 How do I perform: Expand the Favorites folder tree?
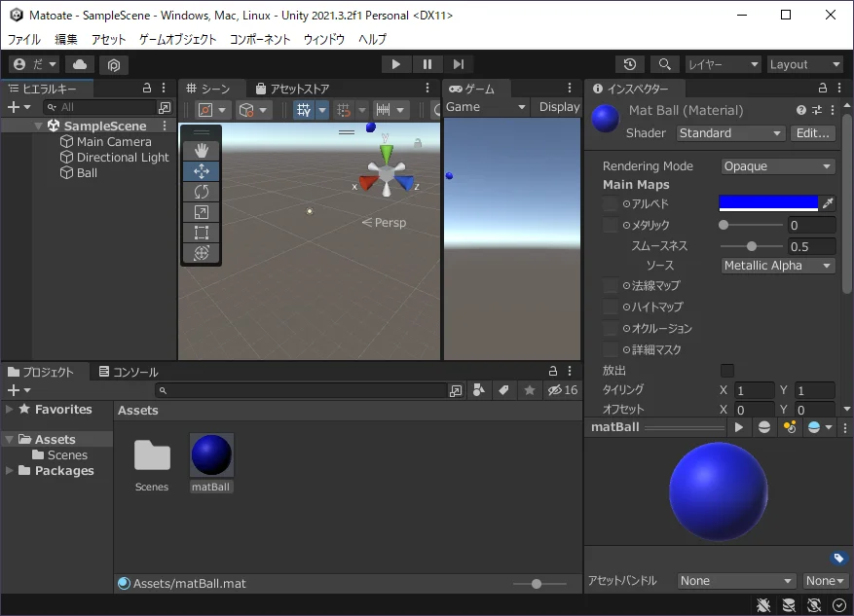10,410
